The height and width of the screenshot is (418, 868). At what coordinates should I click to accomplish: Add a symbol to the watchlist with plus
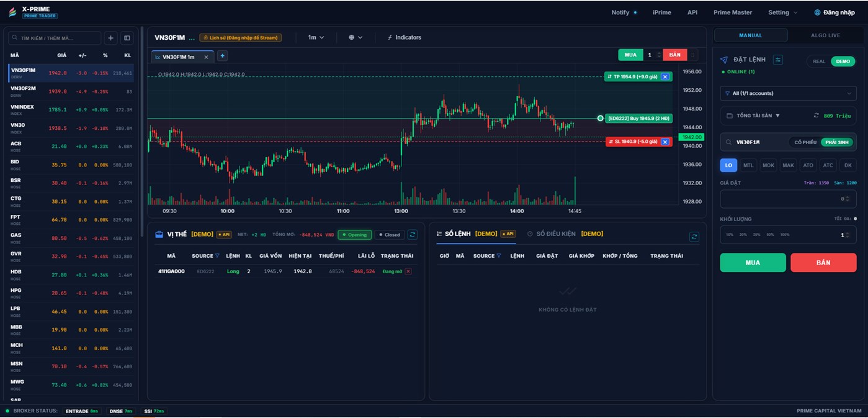point(110,38)
